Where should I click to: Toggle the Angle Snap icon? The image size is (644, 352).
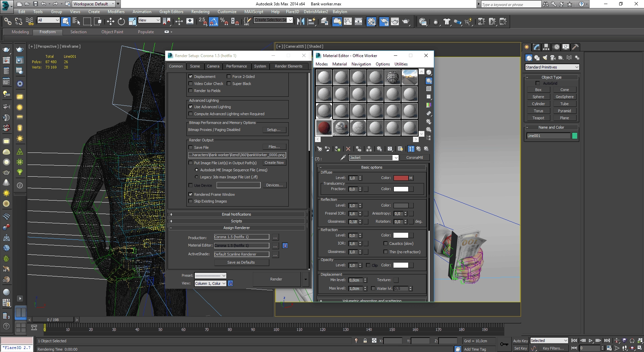214,21
